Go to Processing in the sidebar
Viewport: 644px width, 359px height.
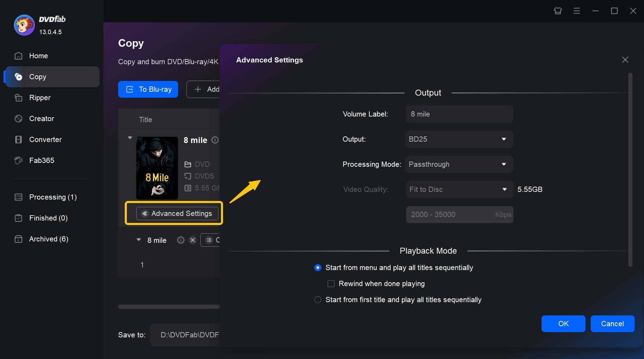(53, 197)
